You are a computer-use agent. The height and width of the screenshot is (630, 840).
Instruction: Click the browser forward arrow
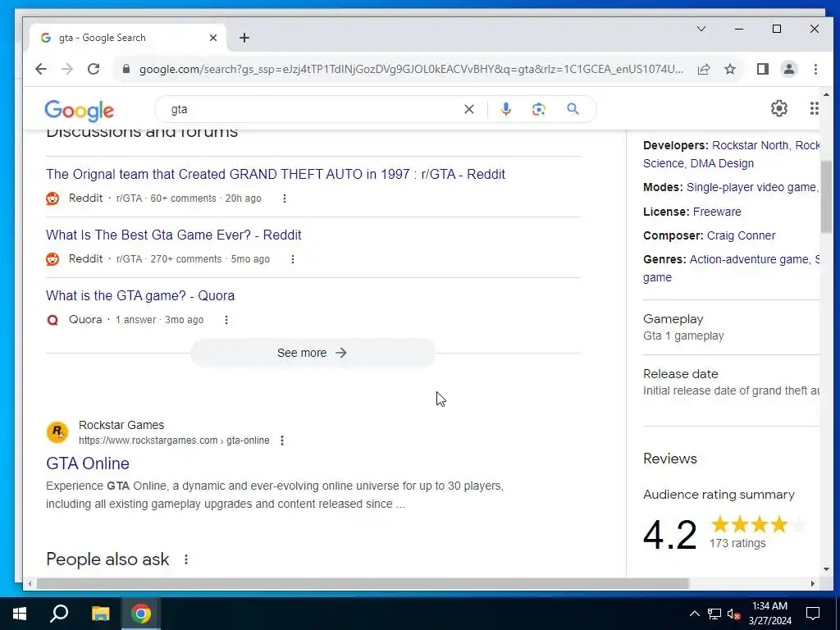coord(67,69)
